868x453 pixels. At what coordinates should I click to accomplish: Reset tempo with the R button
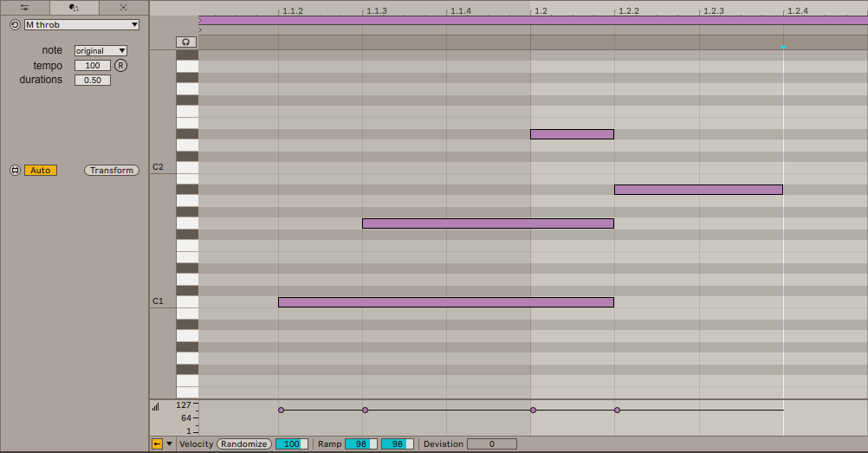click(x=120, y=66)
